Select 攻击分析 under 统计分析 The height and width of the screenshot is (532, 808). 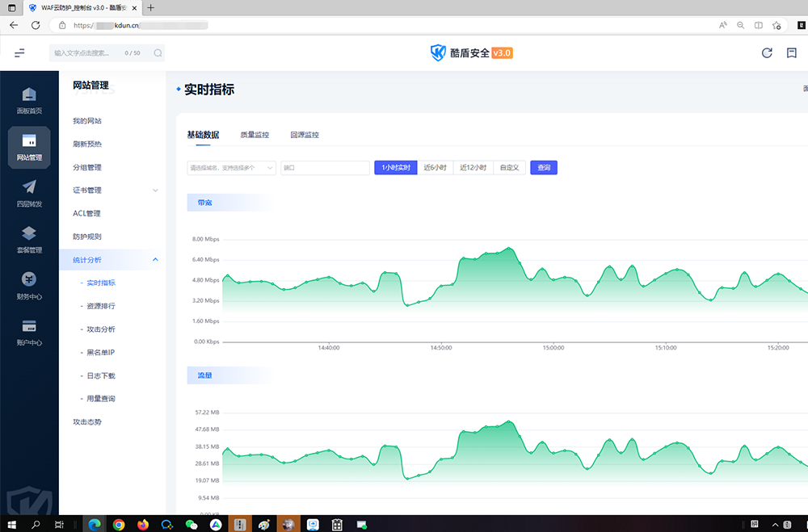pos(101,329)
